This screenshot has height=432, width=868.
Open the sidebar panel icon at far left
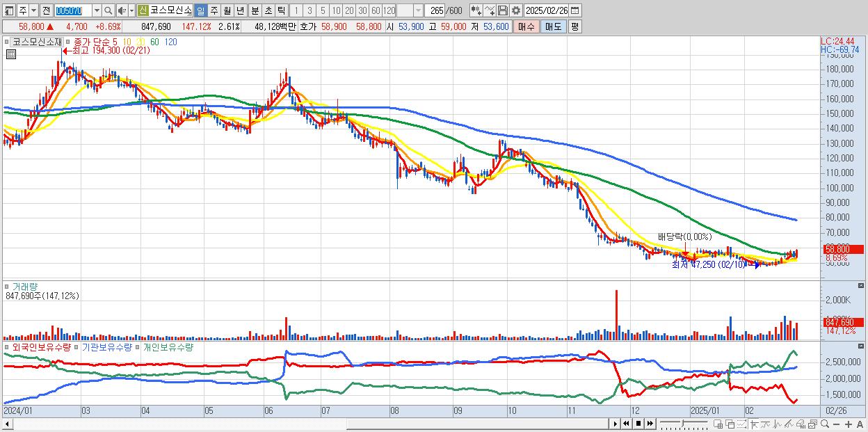tap(9, 10)
